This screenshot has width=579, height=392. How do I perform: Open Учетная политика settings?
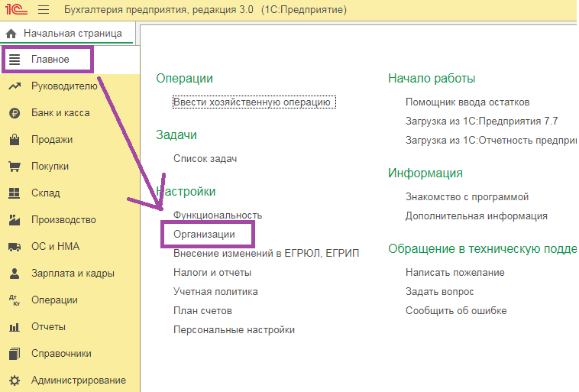pyautogui.click(x=215, y=291)
